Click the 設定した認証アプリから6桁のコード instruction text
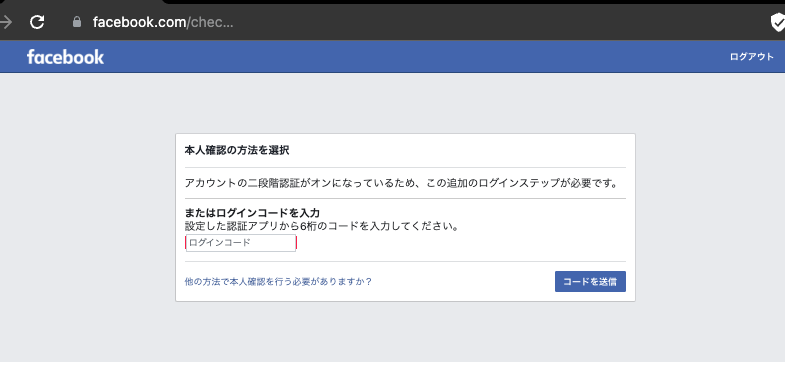This screenshot has height=372, width=785. click(x=322, y=226)
